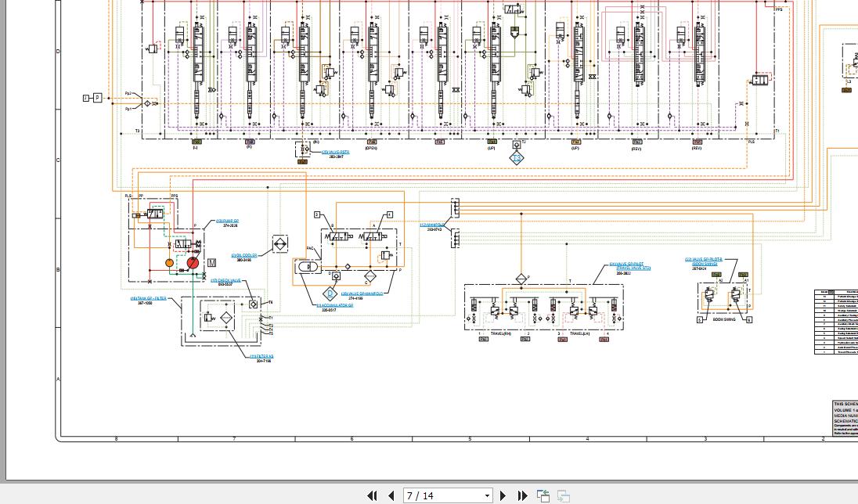
Task: Follow the (1) ACCUMULATOR GP 335-9517 link
Action: pyautogui.click(x=333, y=306)
